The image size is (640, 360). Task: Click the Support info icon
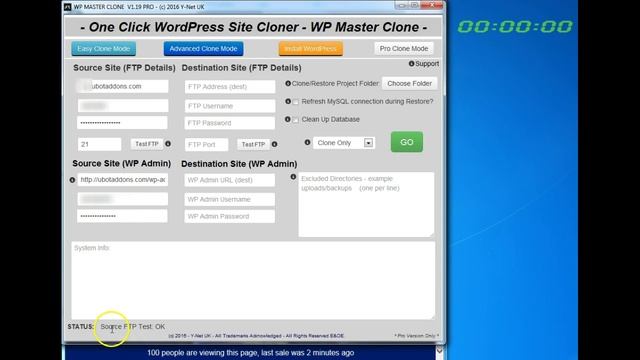click(411, 64)
